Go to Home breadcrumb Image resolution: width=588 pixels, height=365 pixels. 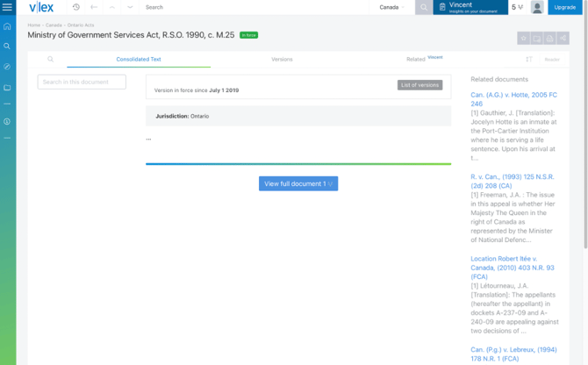tap(33, 25)
